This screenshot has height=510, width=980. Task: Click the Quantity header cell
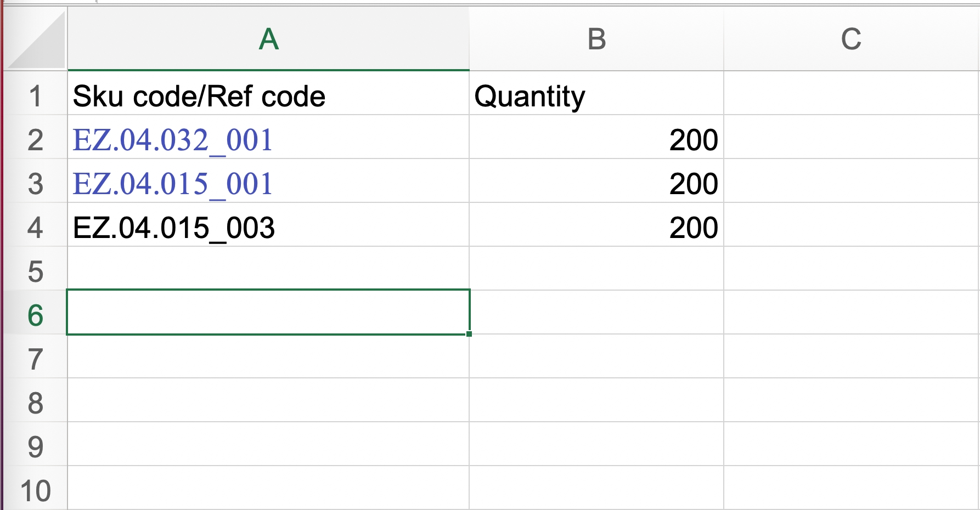coord(530,97)
